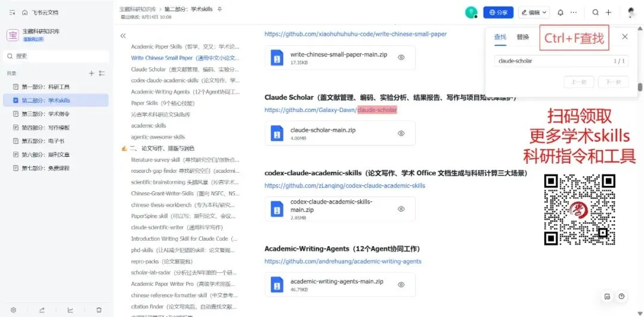Click 第二部分：学术skills in the breadcrumb

[x=188, y=9]
